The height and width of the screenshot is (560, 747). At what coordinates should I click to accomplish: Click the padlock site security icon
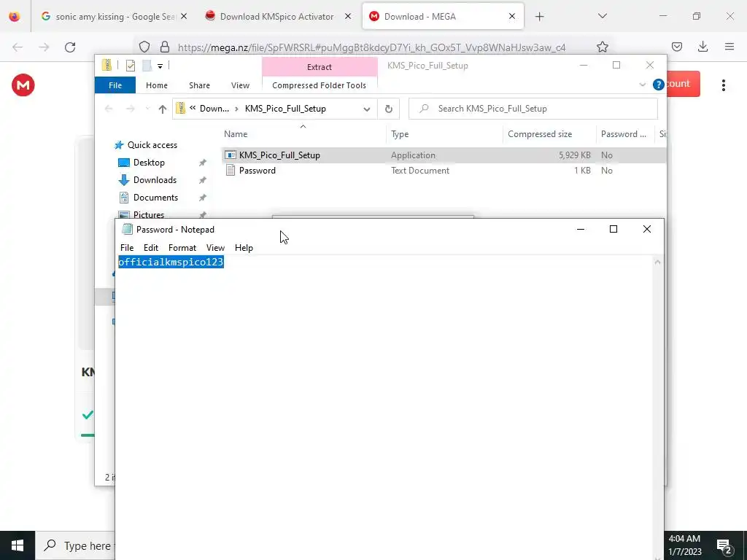point(165,47)
